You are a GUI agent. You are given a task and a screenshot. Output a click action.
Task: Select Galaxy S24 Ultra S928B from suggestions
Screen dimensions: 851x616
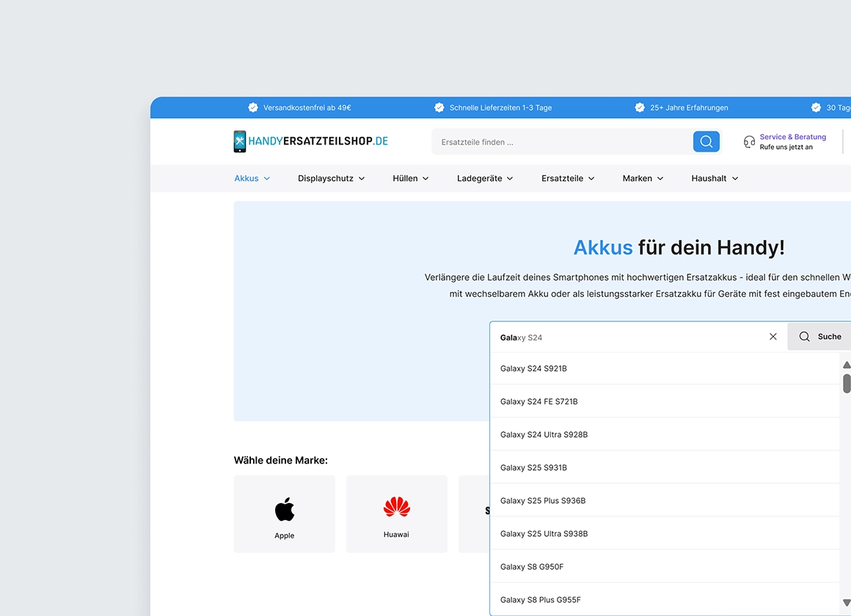click(543, 434)
